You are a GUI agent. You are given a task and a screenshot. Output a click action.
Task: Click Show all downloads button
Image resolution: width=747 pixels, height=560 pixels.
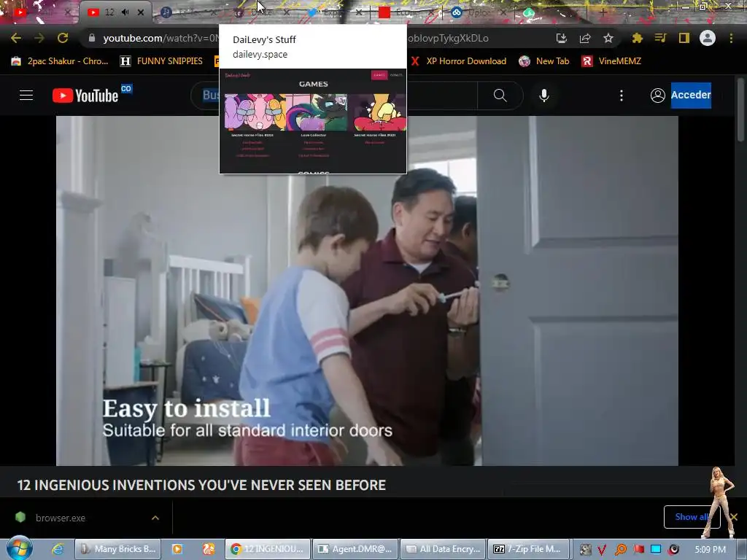click(692, 517)
